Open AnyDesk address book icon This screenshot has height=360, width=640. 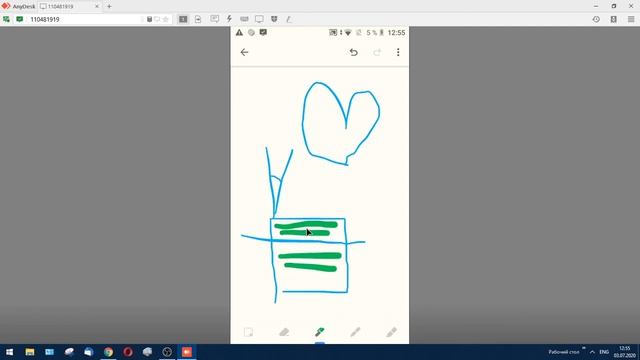pos(613,19)
